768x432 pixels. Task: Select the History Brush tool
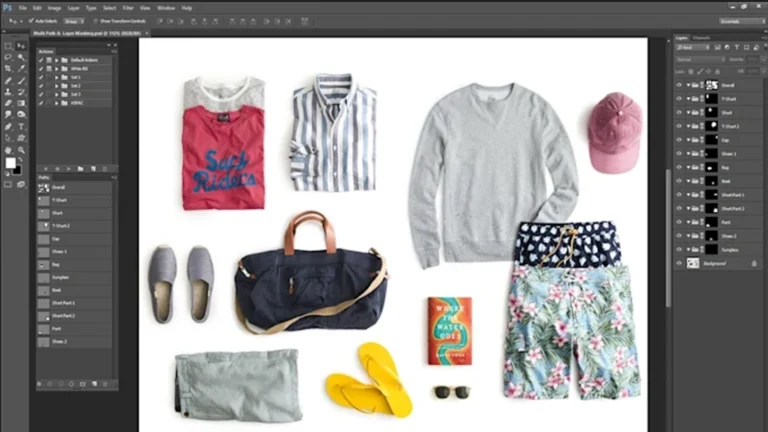(21, 92)
